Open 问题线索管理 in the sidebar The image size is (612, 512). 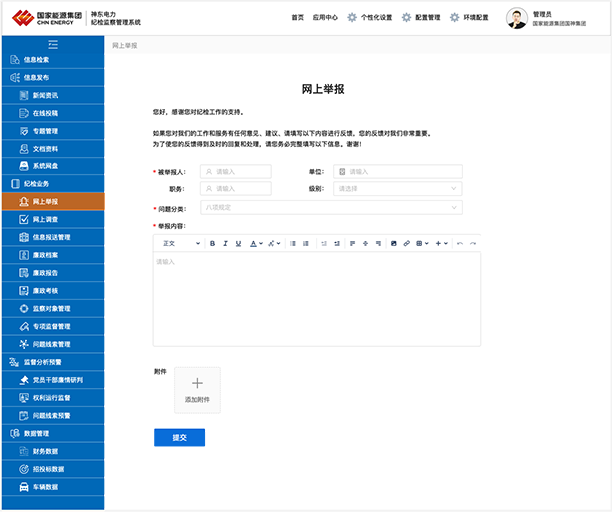click(53, 344)
